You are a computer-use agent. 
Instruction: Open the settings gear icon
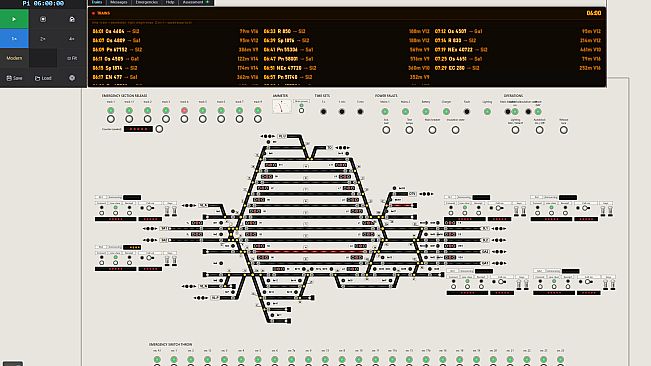(72, 78)
